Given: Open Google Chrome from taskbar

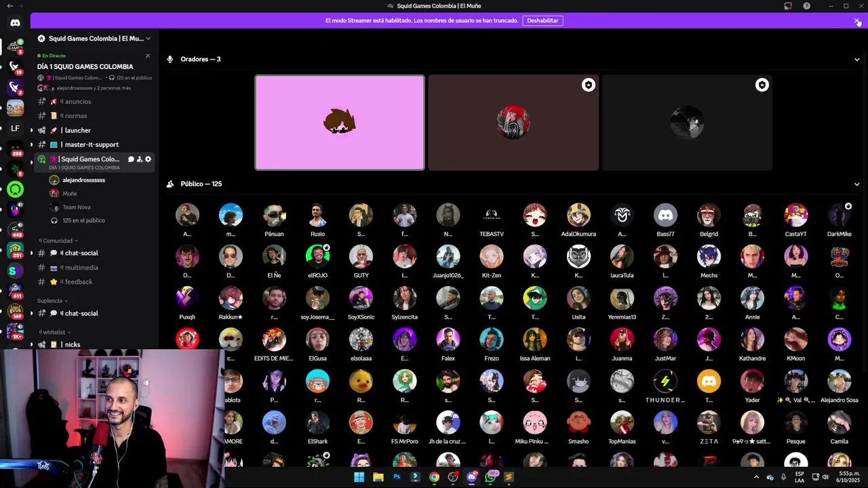Looking at the screenshot, I should (x=434, y=477).
